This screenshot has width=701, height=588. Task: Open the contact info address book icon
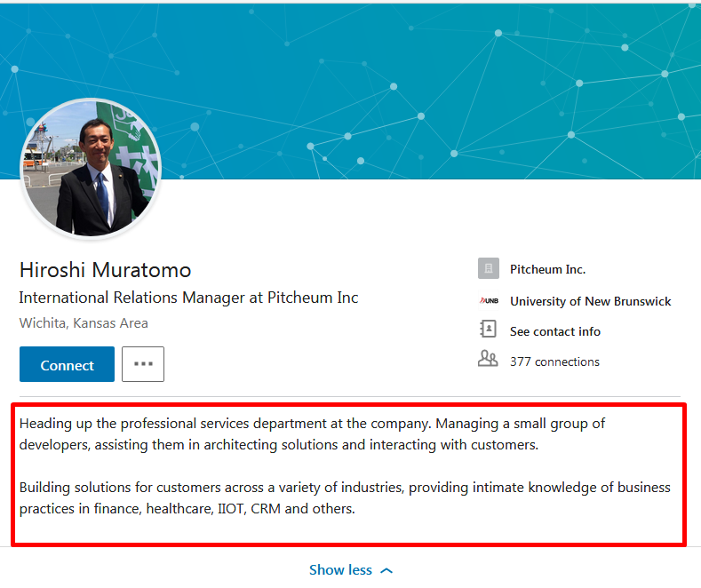tap(488, 329)
